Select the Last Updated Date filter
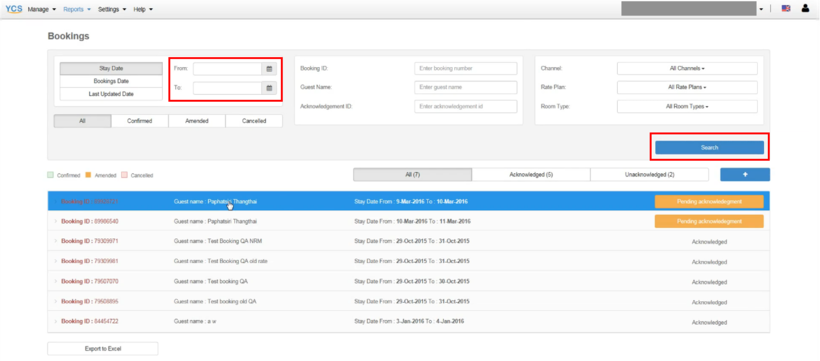This screenshot has width=820, height=361. pyautogui.click(x=111, y=94)
